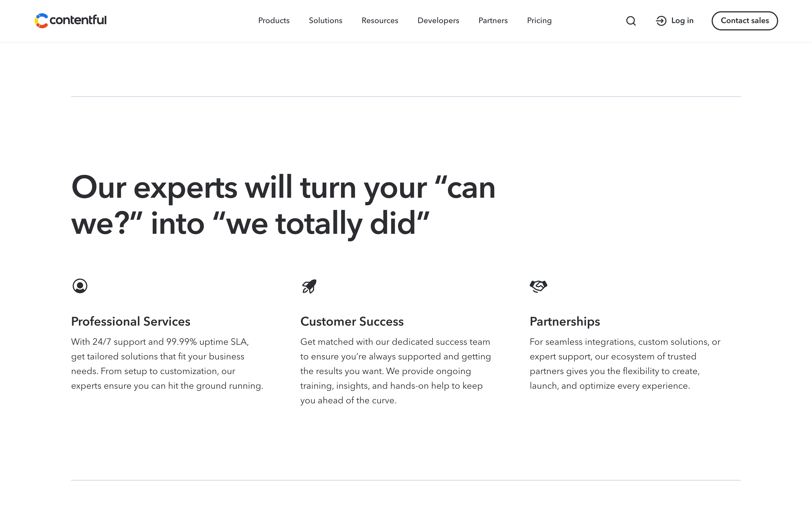Click the 24/7 support description paragraph
This screenshot has width=812, height=507.
[167, 364]
